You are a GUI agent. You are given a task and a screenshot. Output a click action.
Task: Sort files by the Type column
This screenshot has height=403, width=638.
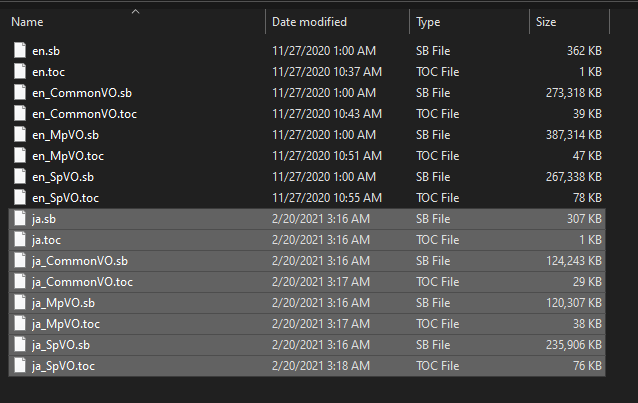(428, 21)
